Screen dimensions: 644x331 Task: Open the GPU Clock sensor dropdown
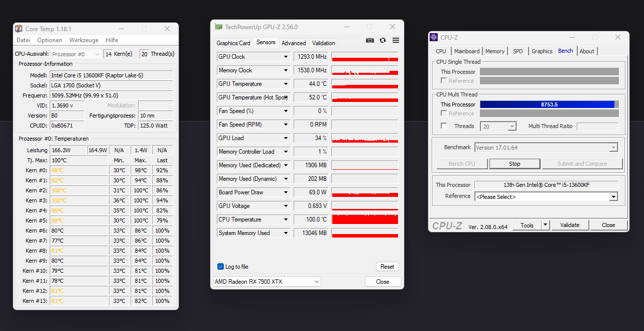pos(286,57)
